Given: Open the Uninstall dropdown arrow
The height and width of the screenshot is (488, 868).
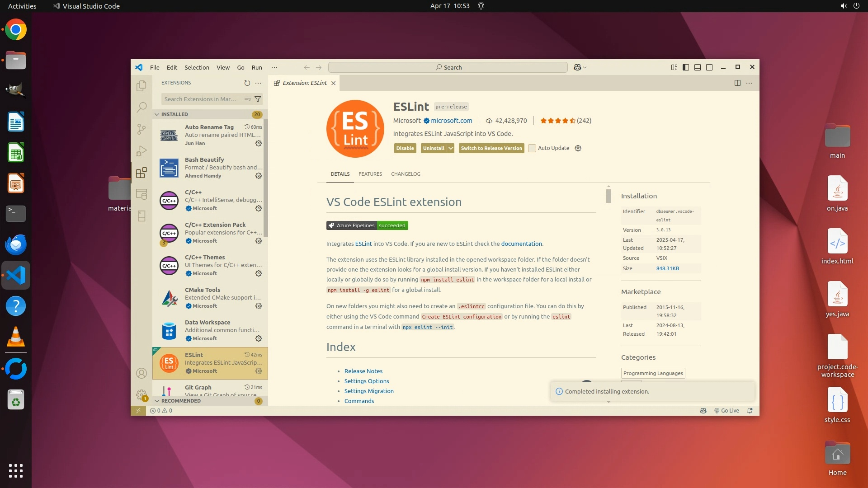Looking at the screenshot, I should click(x=451, y=148).
